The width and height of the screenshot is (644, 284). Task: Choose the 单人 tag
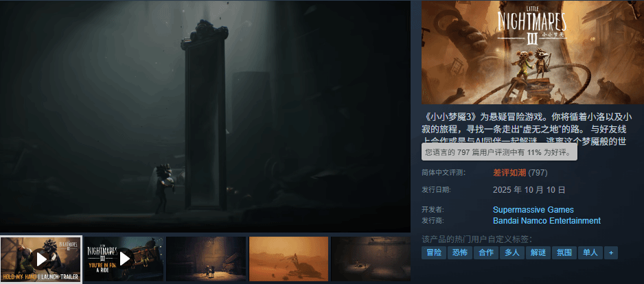click(590, 252)
